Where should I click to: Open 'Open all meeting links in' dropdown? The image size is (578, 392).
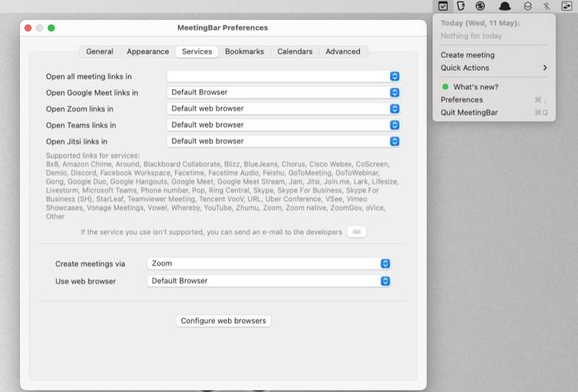[283, 76]
